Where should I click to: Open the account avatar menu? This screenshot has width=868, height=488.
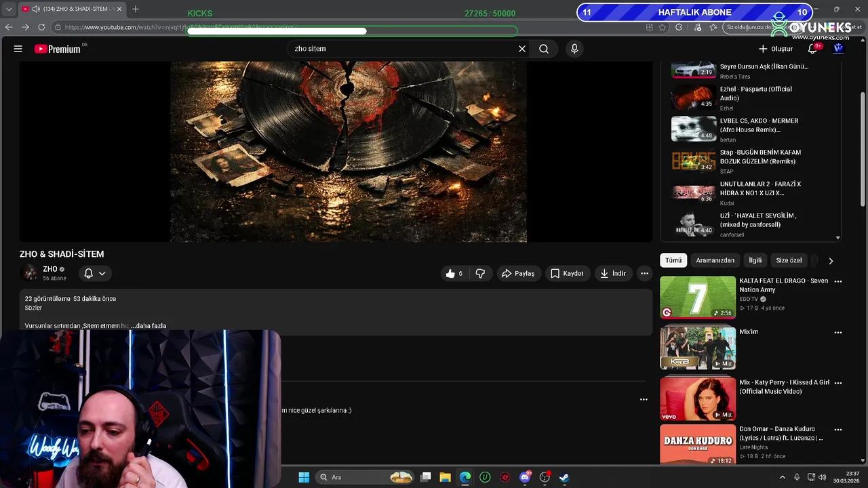tap(839, 48)
